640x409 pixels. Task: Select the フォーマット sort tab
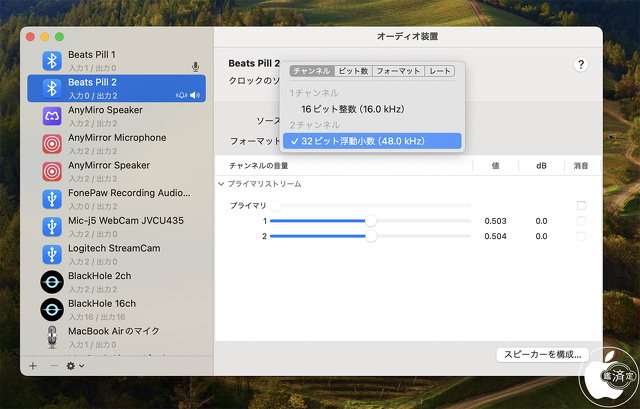click(398, 71)
